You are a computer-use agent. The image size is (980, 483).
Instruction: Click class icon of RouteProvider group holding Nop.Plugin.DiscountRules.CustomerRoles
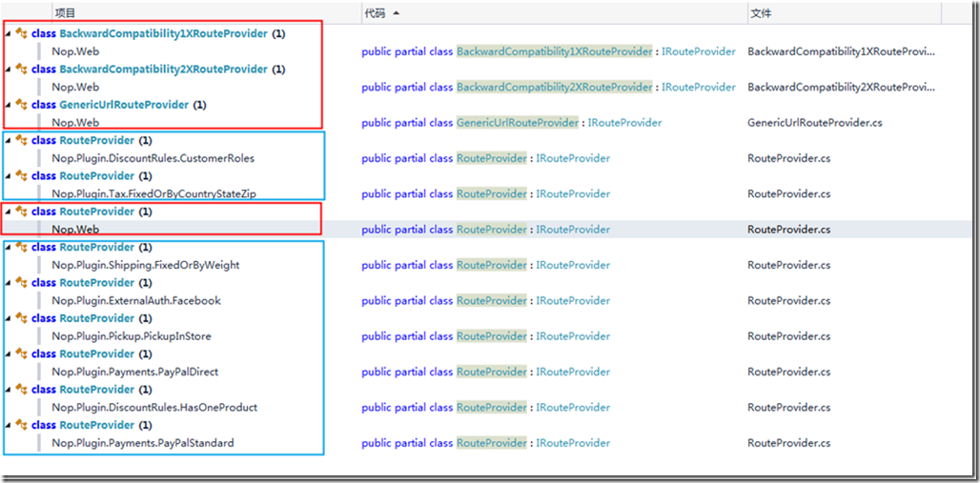pos(22,140)
